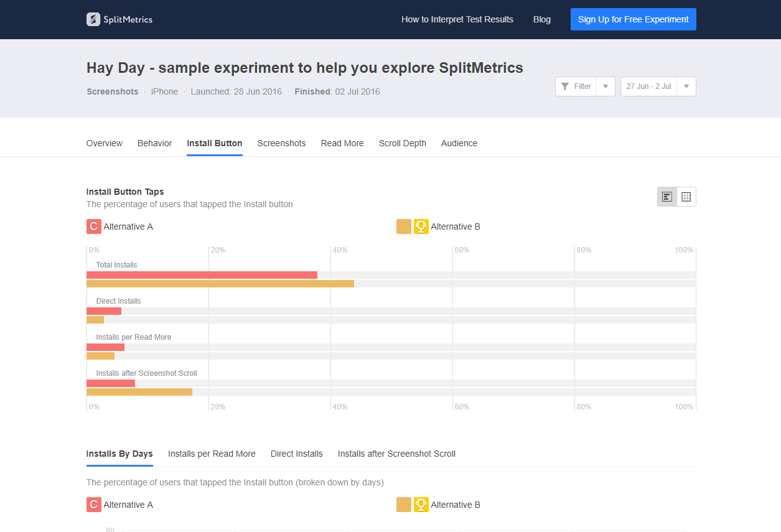The height and width of the screenshot is (532, 781).
Task: Switch to table grid view
Action: (x=686, y=197)
